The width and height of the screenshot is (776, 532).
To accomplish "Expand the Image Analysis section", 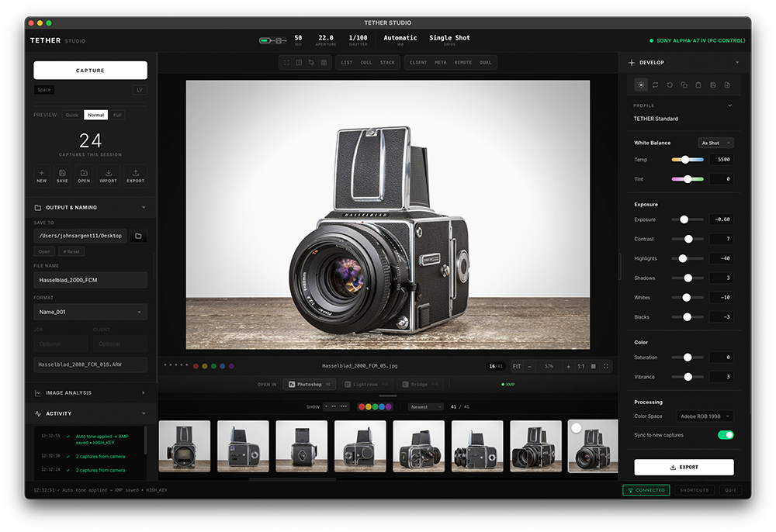I will point(90,393).
